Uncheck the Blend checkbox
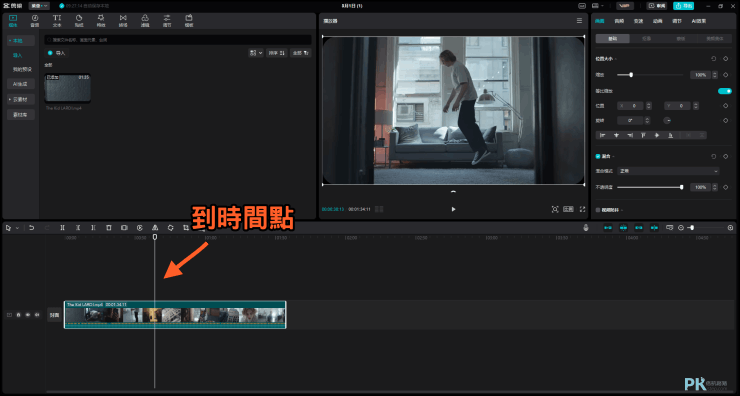The height and width of the screenshot is (396, 740). tap(598, 156)
